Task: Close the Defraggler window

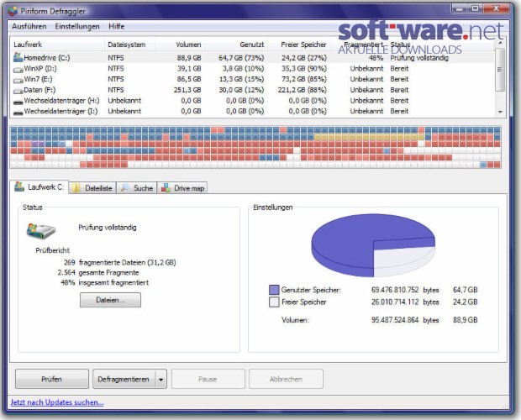Action: (x=496, y=8)
